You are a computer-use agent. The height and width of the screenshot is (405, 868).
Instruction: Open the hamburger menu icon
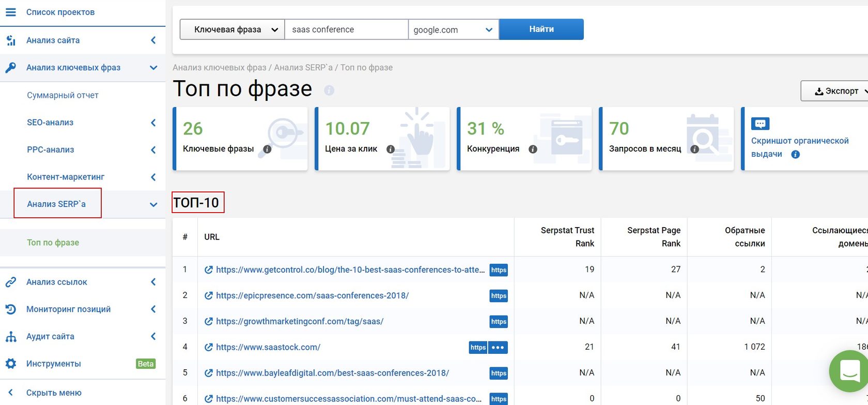[x=10, y=12]
